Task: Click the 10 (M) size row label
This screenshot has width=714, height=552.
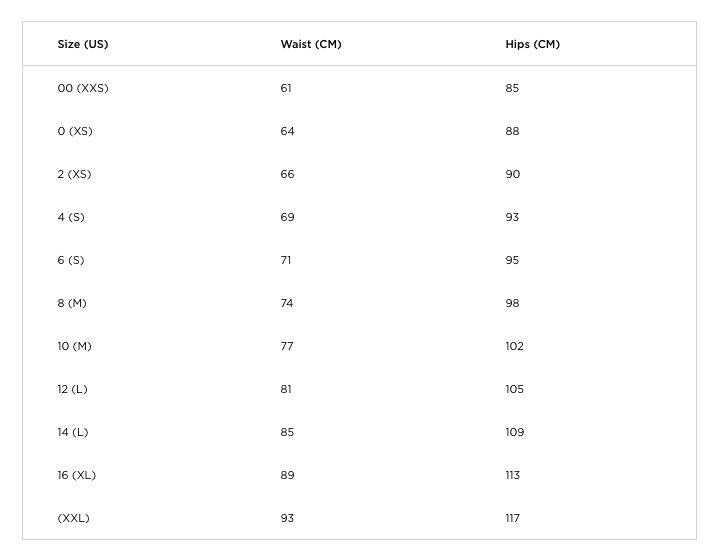Action: point(74,346)
